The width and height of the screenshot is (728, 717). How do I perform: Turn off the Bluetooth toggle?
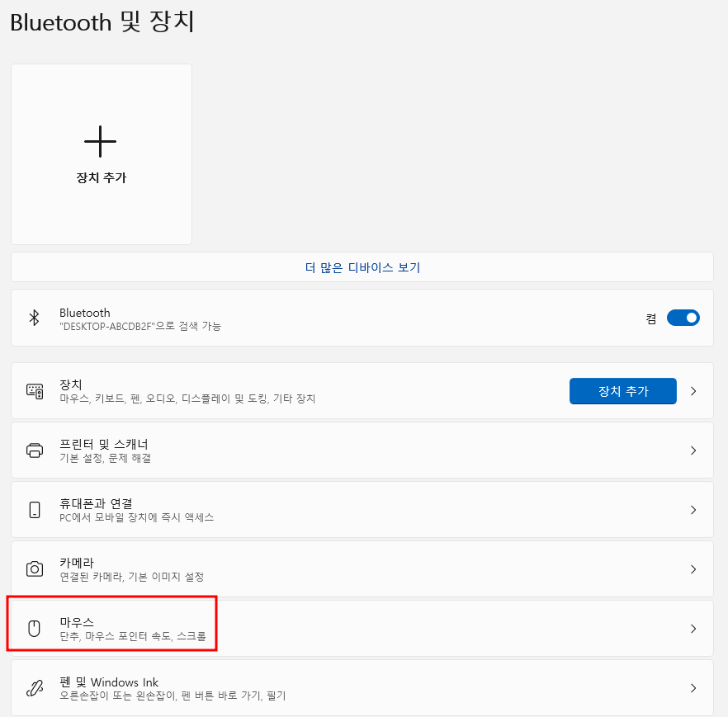(x=683, y=318)
